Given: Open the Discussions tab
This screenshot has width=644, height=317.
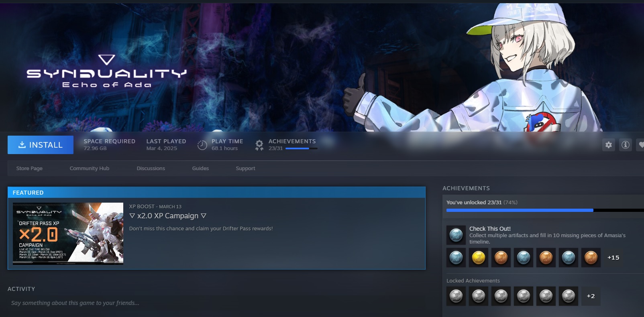Looking at the screenshot, I should [x=151, y=169].
